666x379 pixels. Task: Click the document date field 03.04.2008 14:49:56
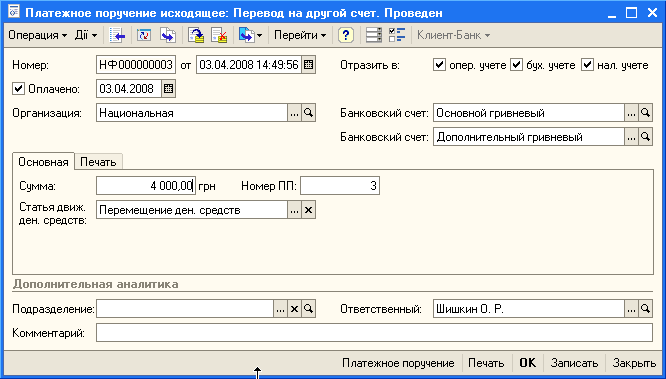tap(249, 65)
